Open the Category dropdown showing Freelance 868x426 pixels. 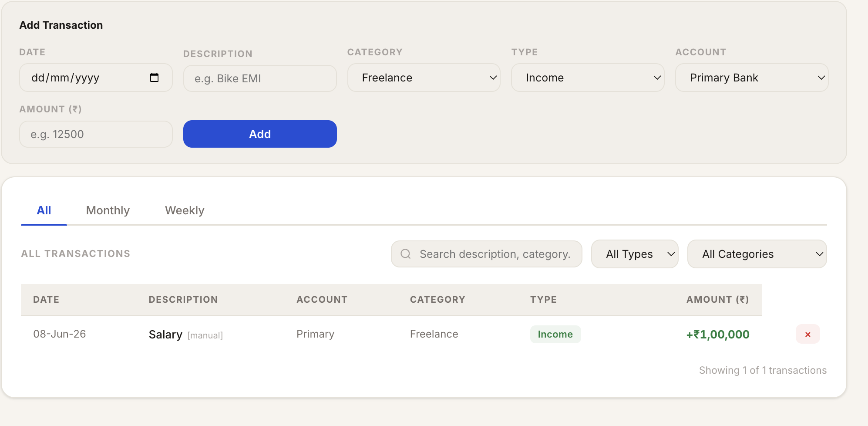click(x=424, y=78)
